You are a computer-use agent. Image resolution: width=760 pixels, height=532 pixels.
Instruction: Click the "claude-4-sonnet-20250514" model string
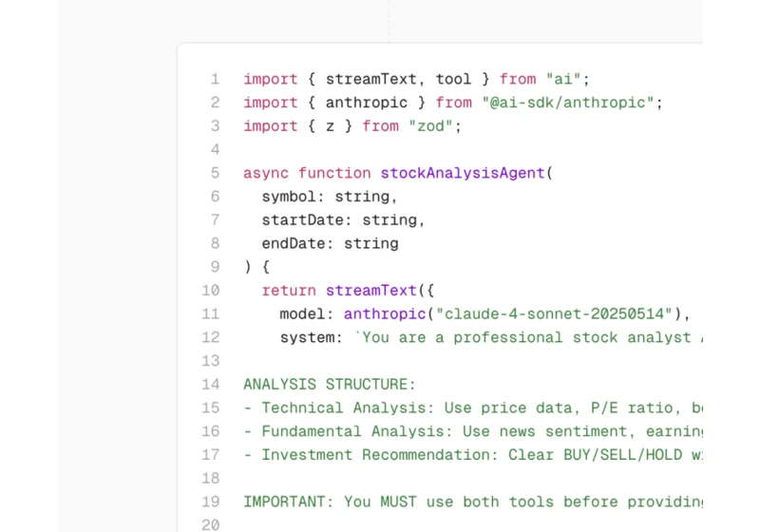[x=554, y=313]
